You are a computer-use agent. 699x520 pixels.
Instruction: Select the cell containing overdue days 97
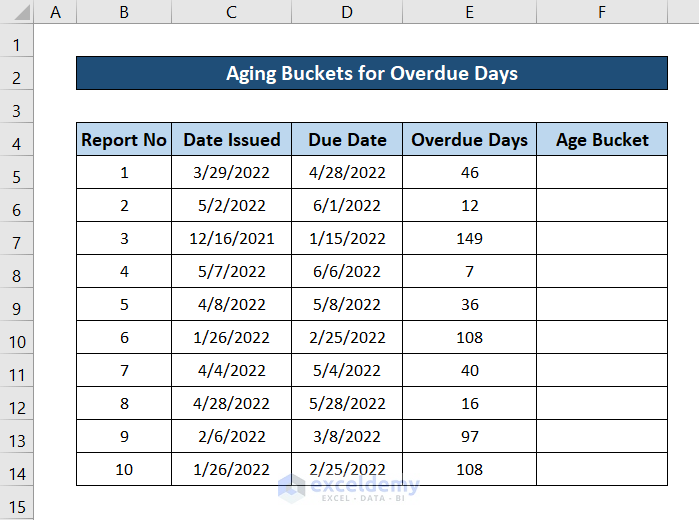469,437
